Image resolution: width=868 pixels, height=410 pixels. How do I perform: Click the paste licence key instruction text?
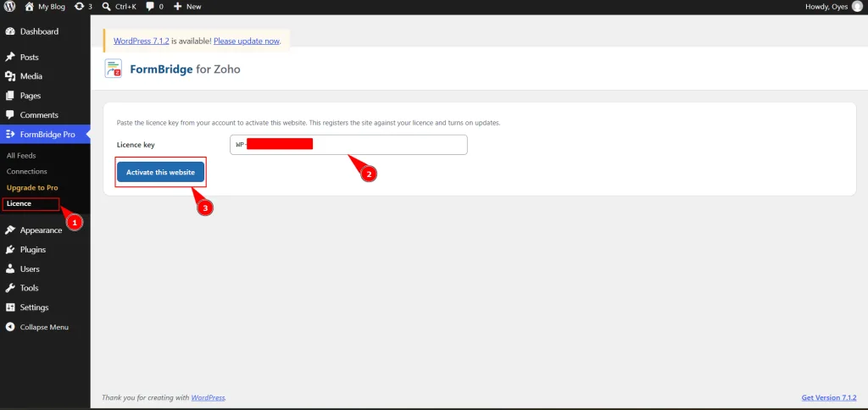pos(309,123)
